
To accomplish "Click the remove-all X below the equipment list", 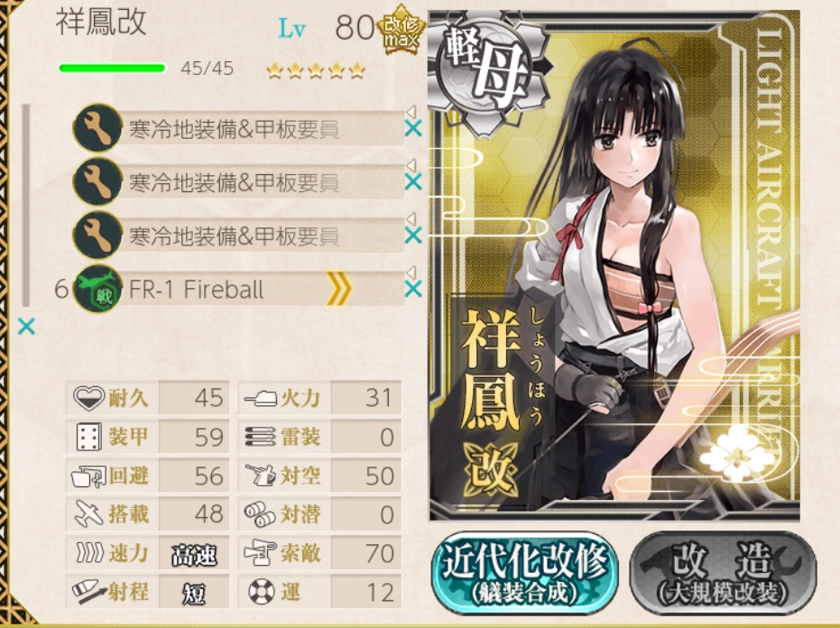I will tap(26, 326).
